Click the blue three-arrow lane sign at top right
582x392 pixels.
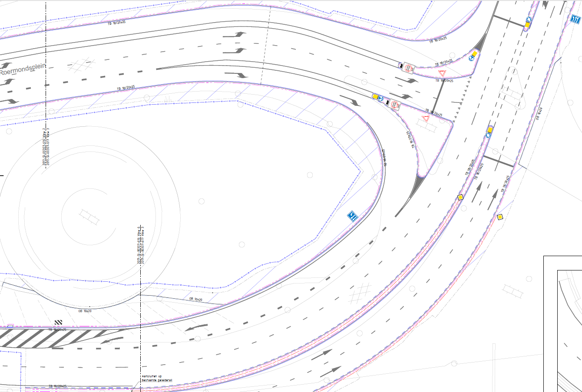575,19
